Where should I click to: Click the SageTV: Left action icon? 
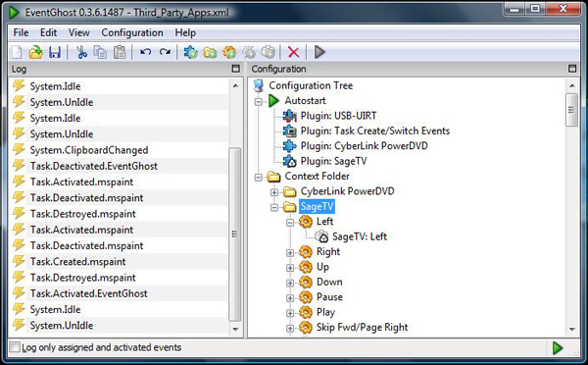pos(321,236)
